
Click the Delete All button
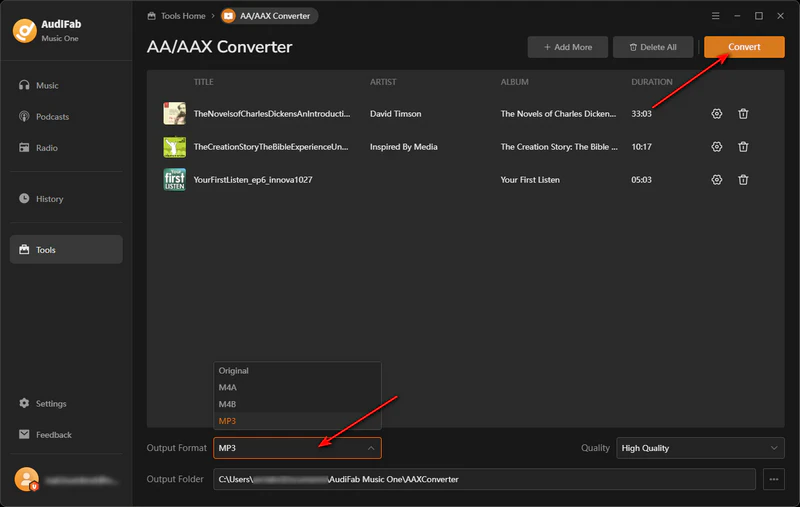tap(653, 47)
